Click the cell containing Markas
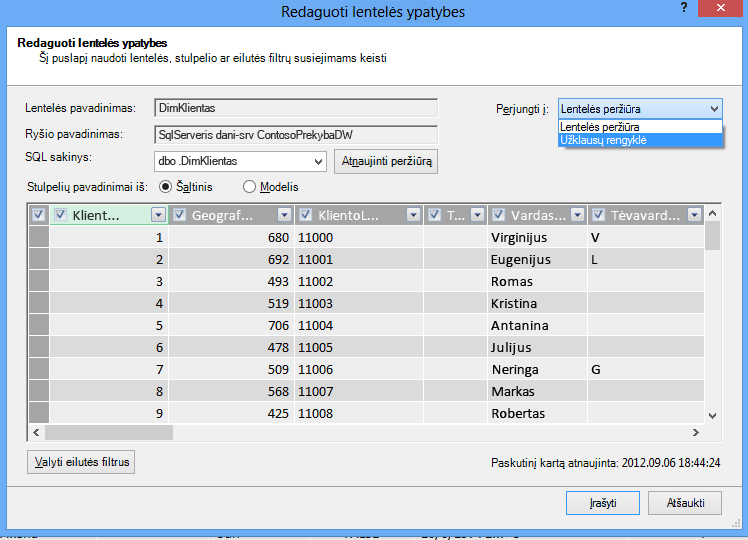 tap(537, 391)
